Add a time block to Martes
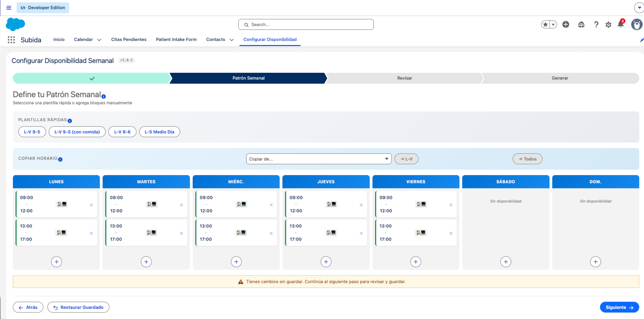Screen dimensions: 644x319 (x=146, y=262)
